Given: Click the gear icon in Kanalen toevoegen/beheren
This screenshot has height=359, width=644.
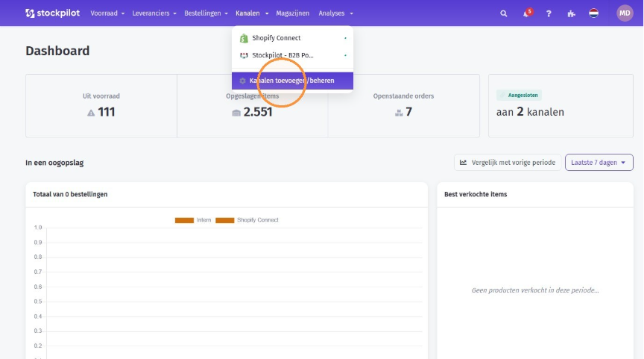Looking at the screenshot, I should (242, 81).
